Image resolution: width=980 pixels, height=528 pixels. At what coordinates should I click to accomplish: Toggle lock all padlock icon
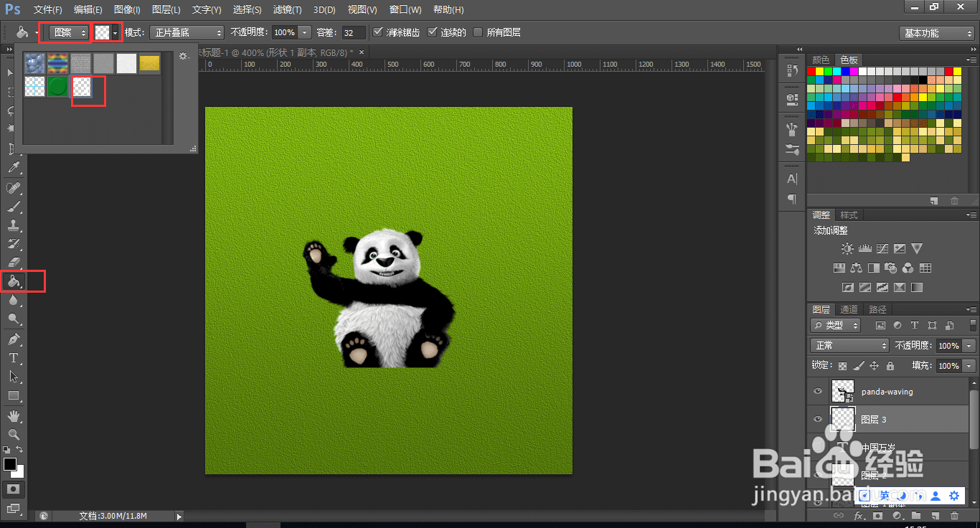coord(890,366)
